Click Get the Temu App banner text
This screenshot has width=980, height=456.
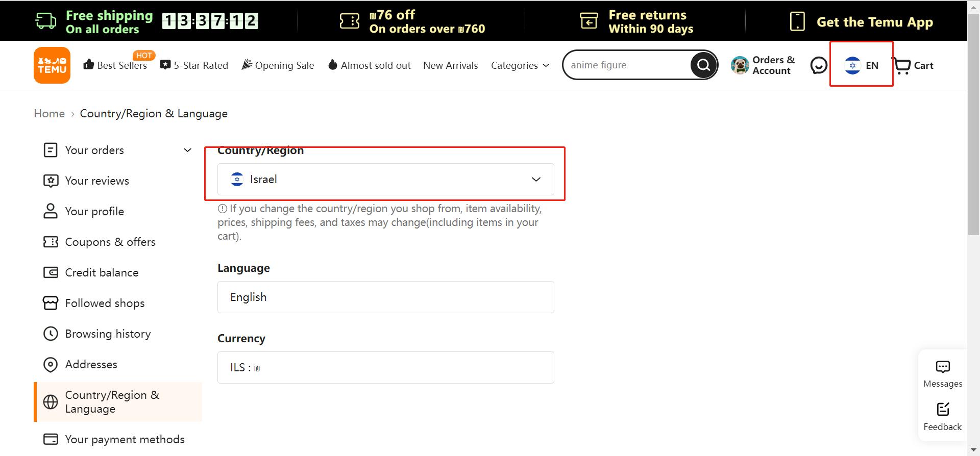875,22
